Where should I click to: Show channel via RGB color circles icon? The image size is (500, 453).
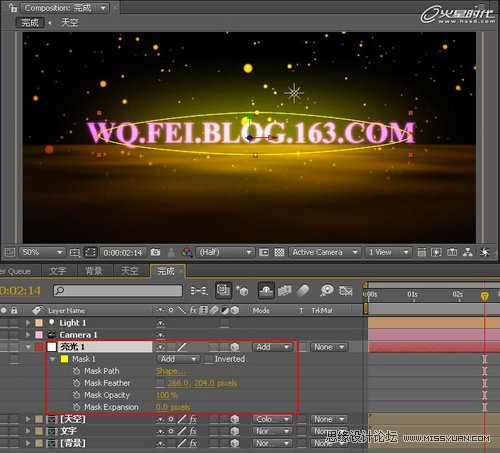tap(187, 252)
